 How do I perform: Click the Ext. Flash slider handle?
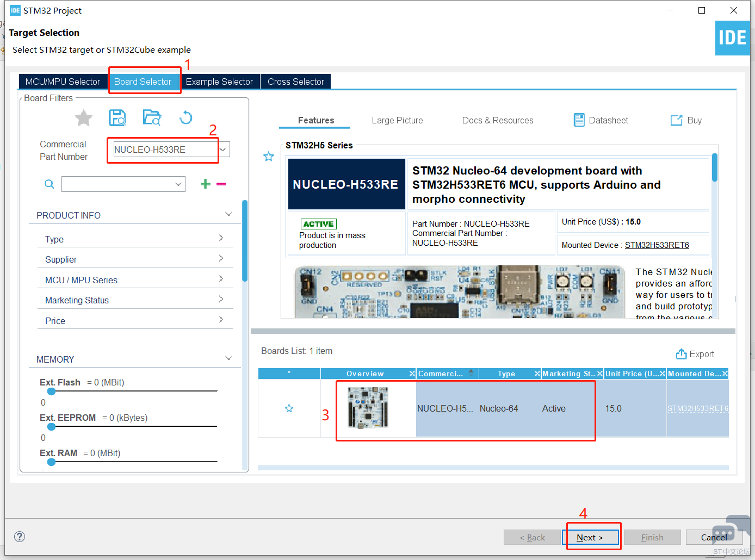coord(52,391)
